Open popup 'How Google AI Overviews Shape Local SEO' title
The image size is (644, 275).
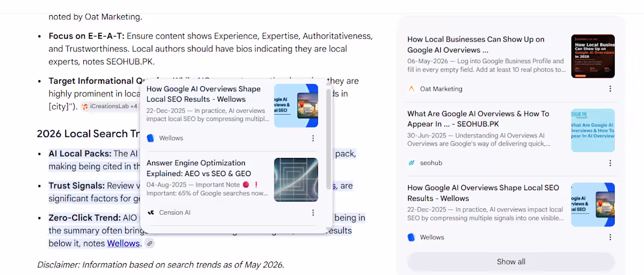point(203,94)
